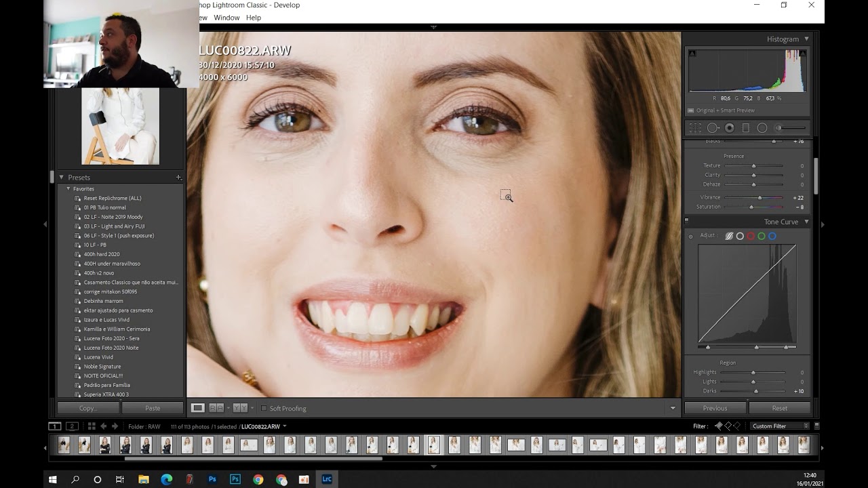Viewport: 868px width, 488px height.
Task: Choose the Green channel curve circle
Action: click(762, 236)
